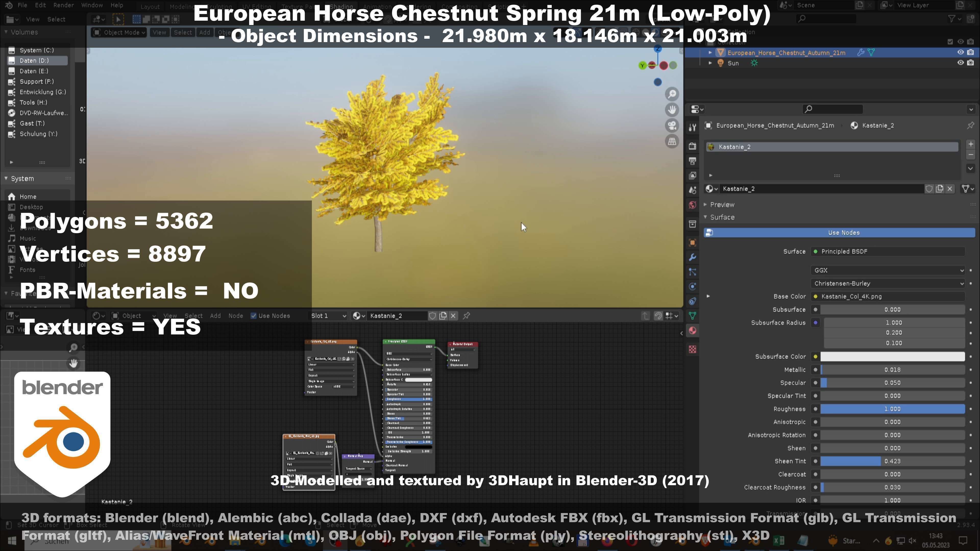Screen dimensions: 980x551
Task: Open the Object Mode dropdown
Action: 119,33
